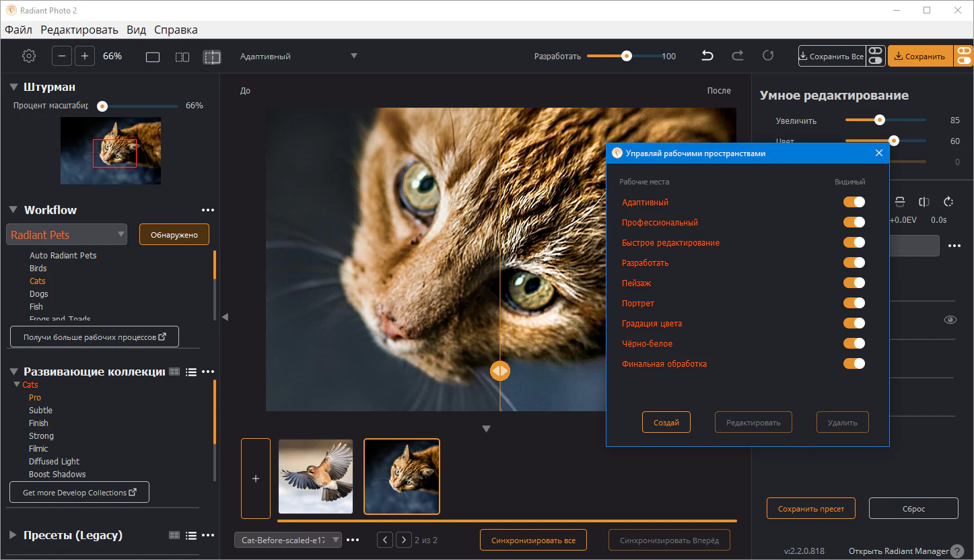Switch to side-by-side compare view
Screen dimensions: 974x560
click(x=182, y=57)
